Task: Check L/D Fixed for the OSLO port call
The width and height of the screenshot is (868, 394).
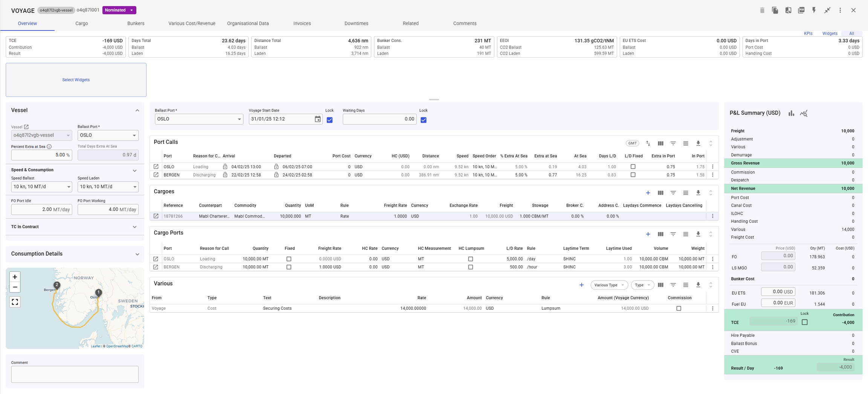Action: click(x=633, y=167)
